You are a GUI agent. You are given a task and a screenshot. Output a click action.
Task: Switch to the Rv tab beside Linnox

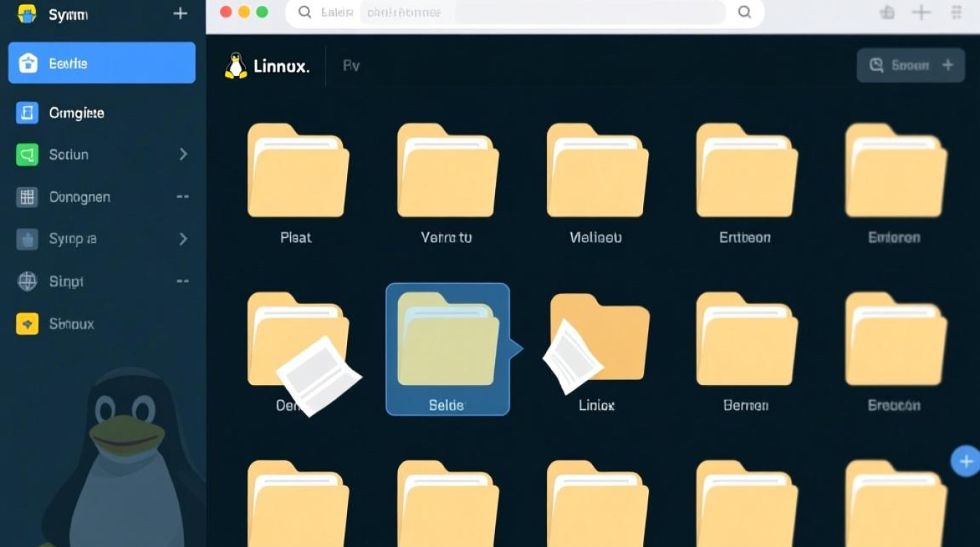pos(351,66)
